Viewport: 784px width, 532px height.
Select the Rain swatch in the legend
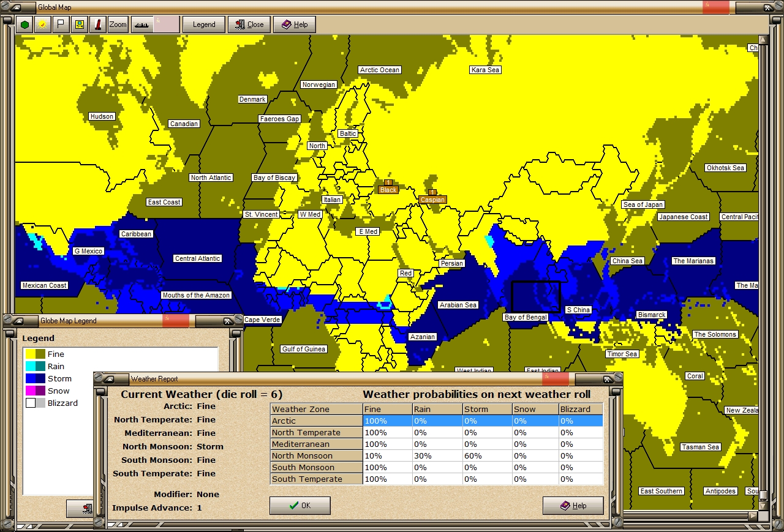pyautogui.click(x=35, y=366)
